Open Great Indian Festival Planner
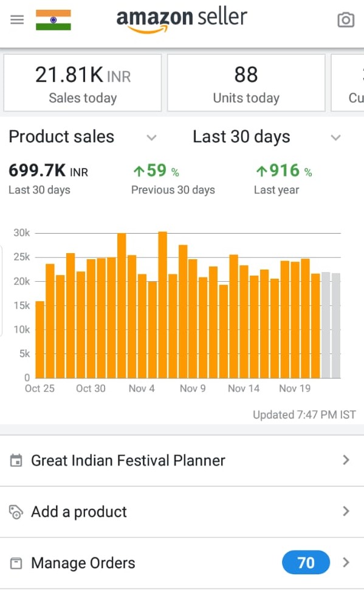 pos(182,461)
